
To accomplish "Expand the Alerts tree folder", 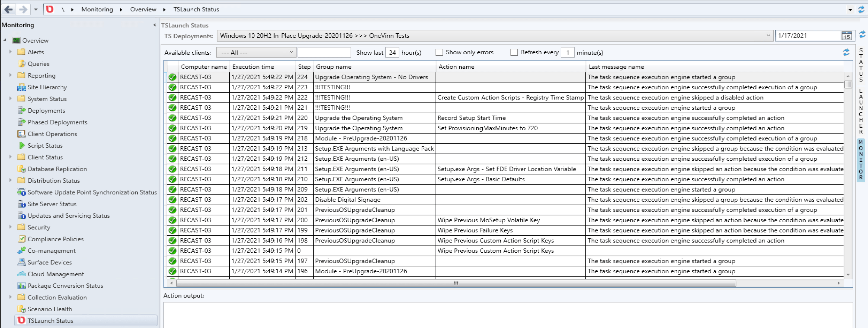I will click(x=11, y=52).
